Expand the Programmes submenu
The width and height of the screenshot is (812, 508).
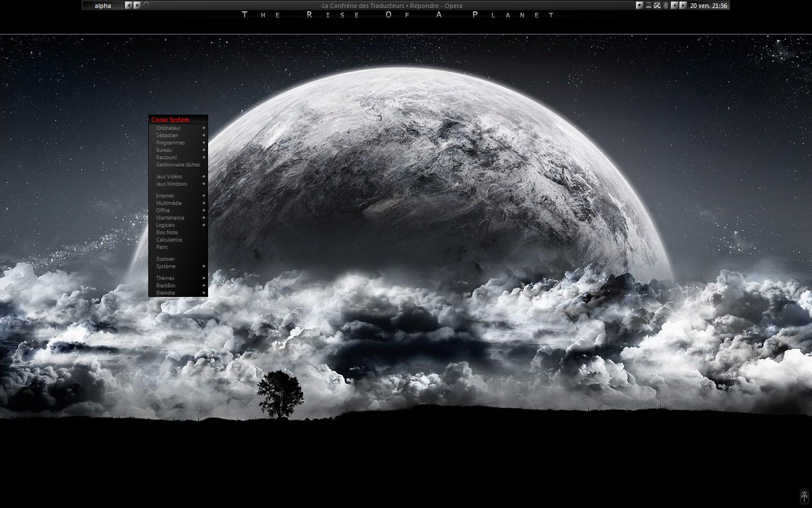[178, 143]
